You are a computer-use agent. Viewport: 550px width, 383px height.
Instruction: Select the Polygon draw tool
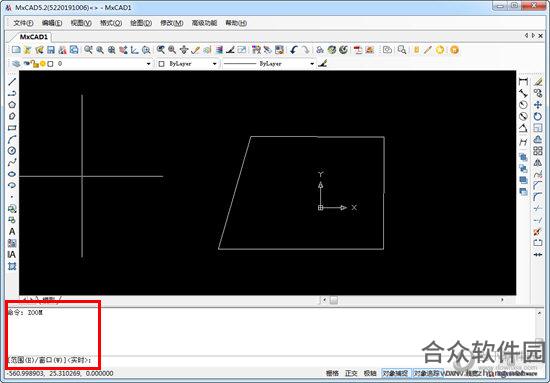(x=12, y=105)
